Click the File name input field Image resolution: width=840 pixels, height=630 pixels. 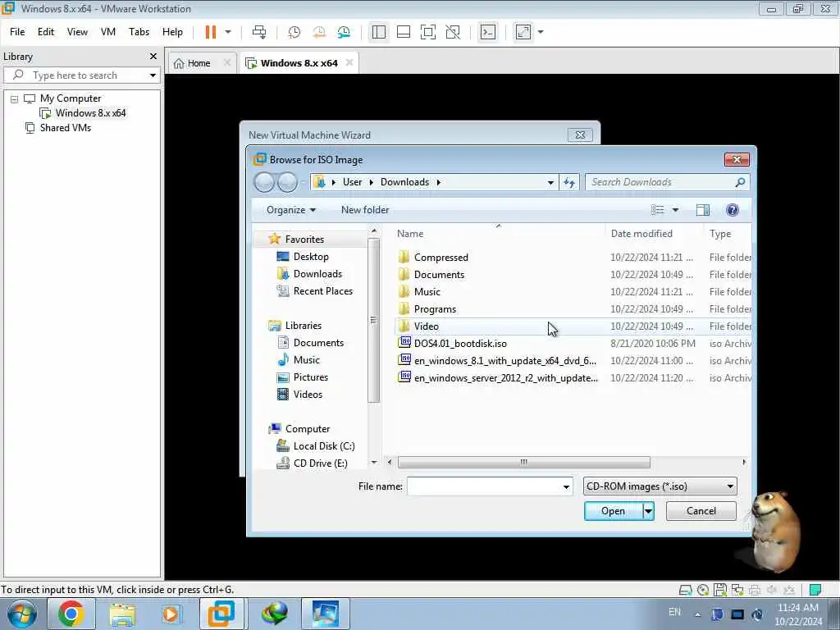click(x=484, y=486)
